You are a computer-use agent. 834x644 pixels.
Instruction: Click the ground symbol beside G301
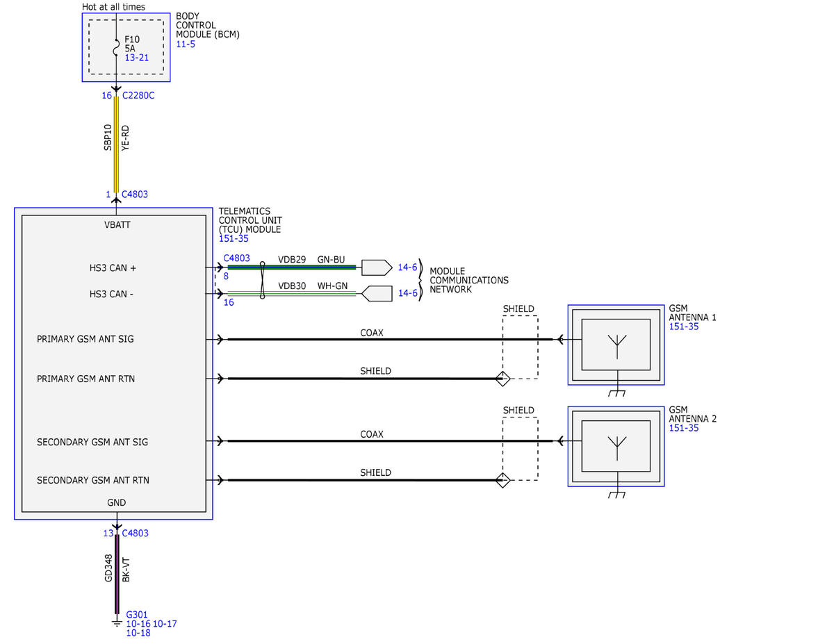[x=116, y=621]
